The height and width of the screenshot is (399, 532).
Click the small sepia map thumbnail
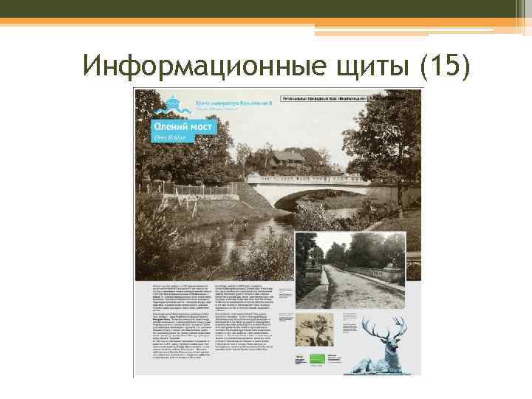(x=315, y=330)
